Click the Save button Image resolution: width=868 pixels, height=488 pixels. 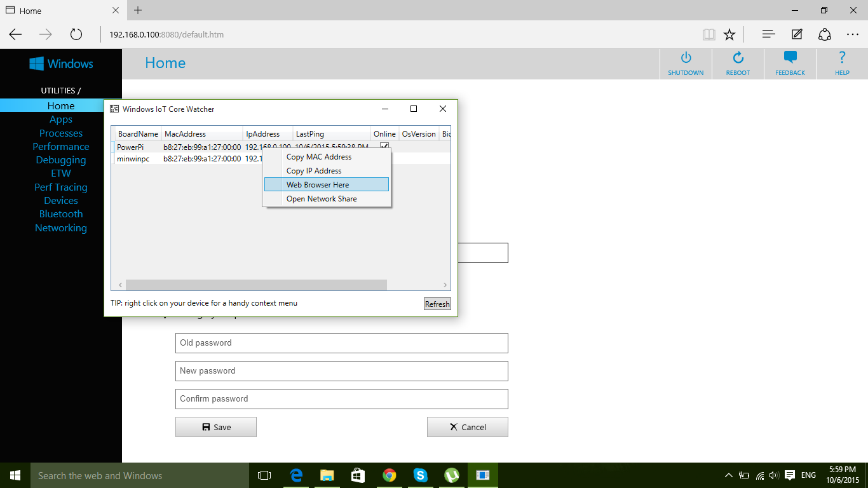pyautogui.click(x=216, y=427)
